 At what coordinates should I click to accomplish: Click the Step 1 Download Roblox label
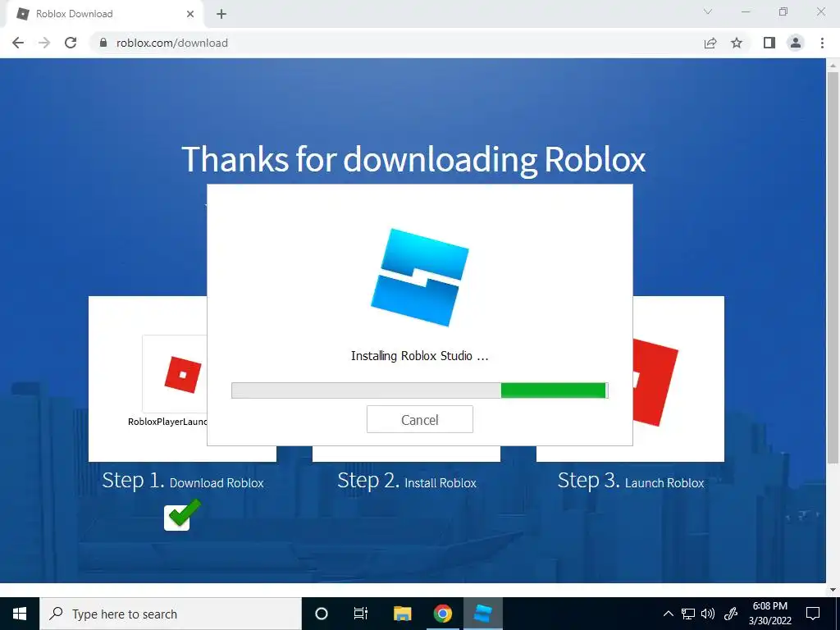[183, 481]
